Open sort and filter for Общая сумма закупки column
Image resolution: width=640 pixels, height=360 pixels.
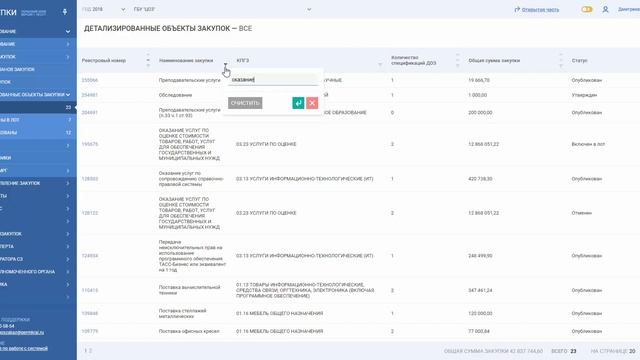pos(561,60)
